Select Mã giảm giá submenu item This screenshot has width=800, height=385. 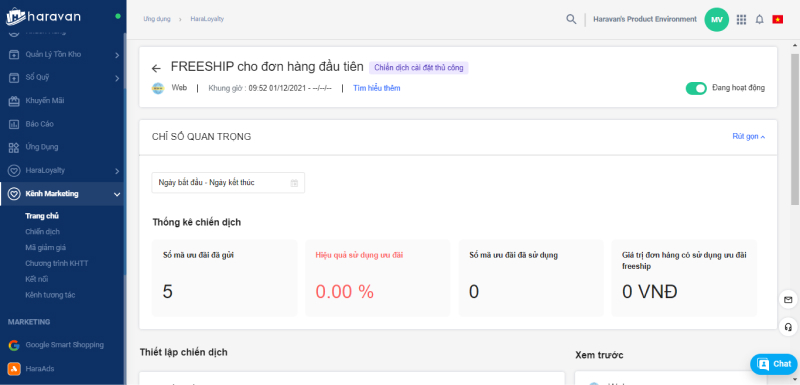tap(45, 247)
